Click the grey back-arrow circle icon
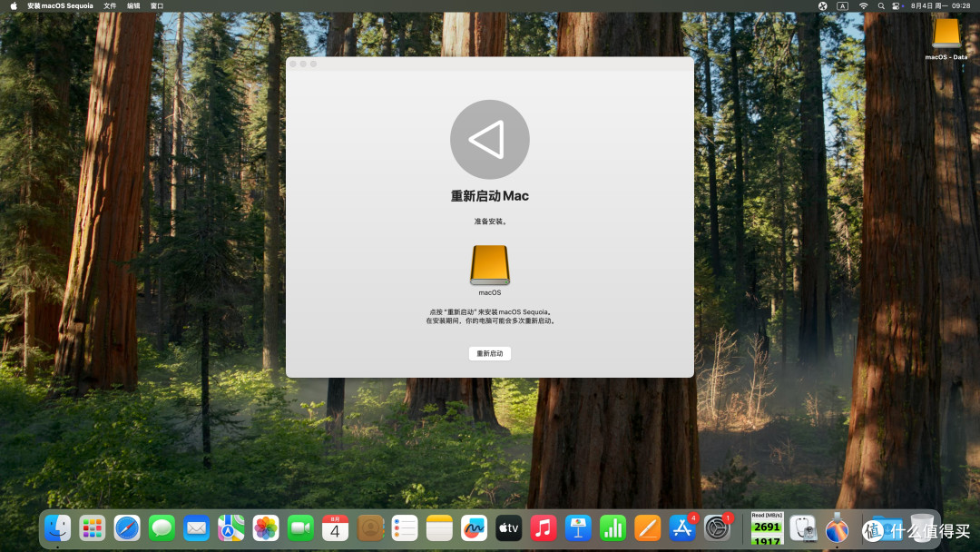The width and height of the screenshot is (980, 552). point(489,140)
